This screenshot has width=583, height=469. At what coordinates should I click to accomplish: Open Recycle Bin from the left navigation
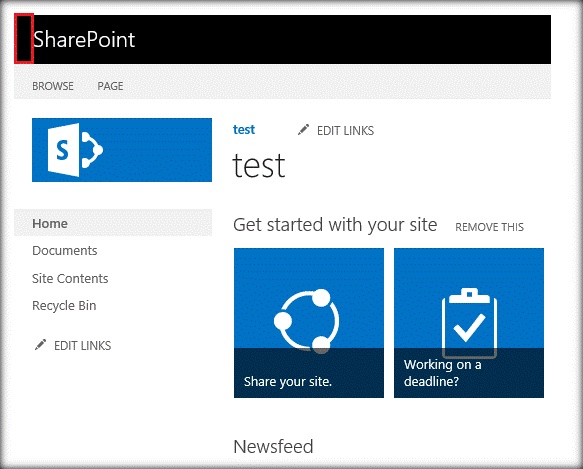tap(64, 306)
